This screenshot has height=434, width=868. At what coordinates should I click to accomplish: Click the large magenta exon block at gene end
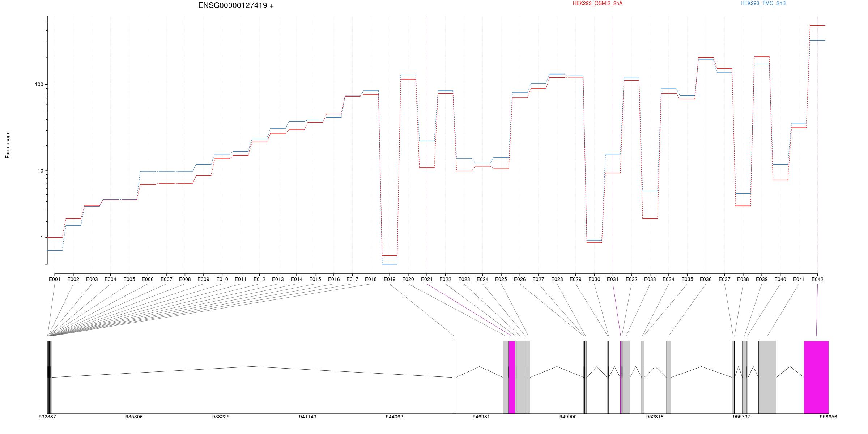click(x=816, y=377)
